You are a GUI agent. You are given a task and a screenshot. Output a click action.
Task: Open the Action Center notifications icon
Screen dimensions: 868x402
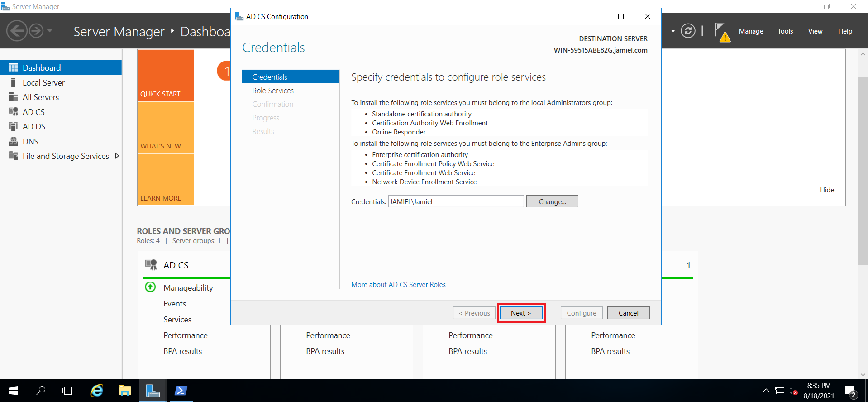click(x=850, y=391)
